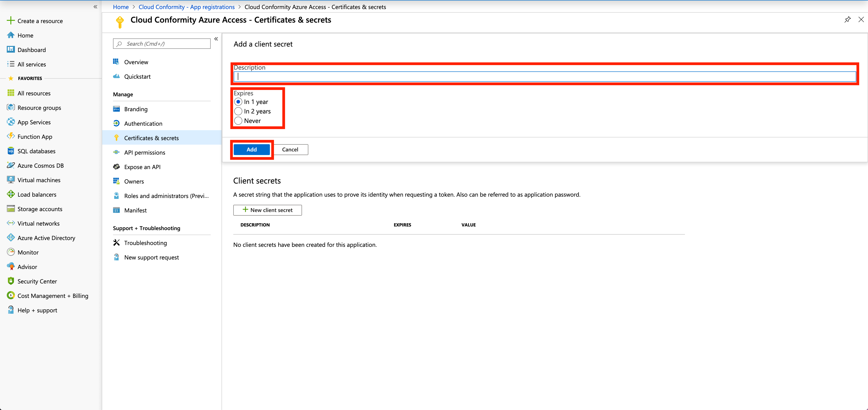This screenshot has height=410, width=868.
Task: Follow the Home breadcrumb link
Action: tap(121, 7)
